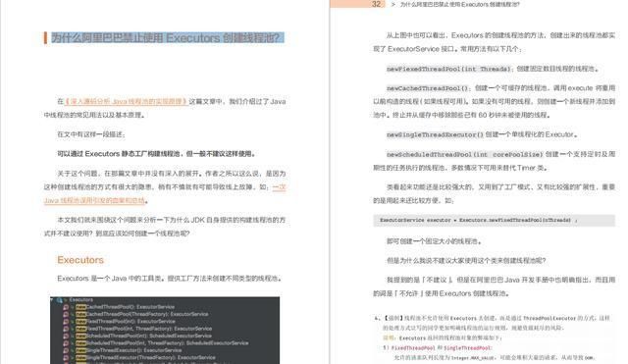The width and height of the screenshot is (628, 364).
Task: Click page number 32 in the header
Action: pyautogui.click(x=376, y=4)
